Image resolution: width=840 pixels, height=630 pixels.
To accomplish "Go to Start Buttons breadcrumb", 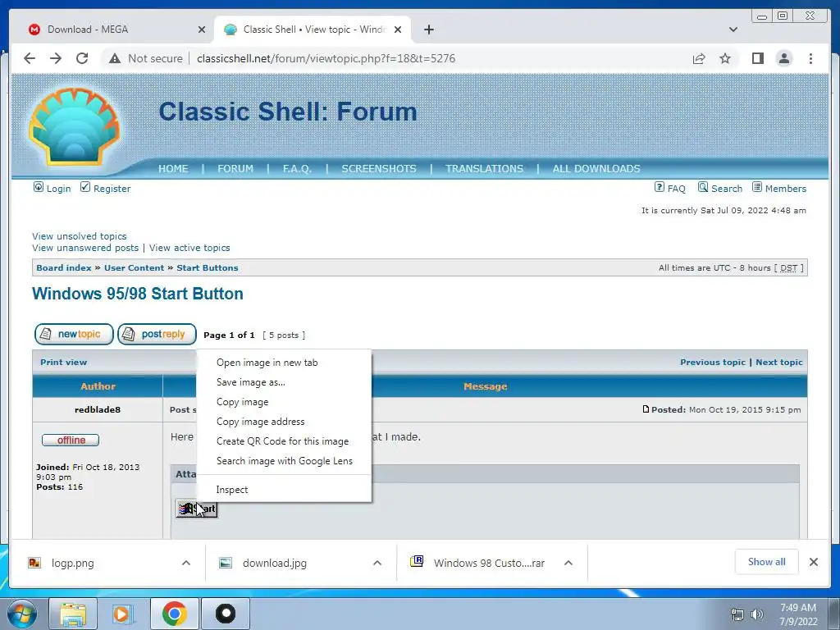I will tap(208, 268).
